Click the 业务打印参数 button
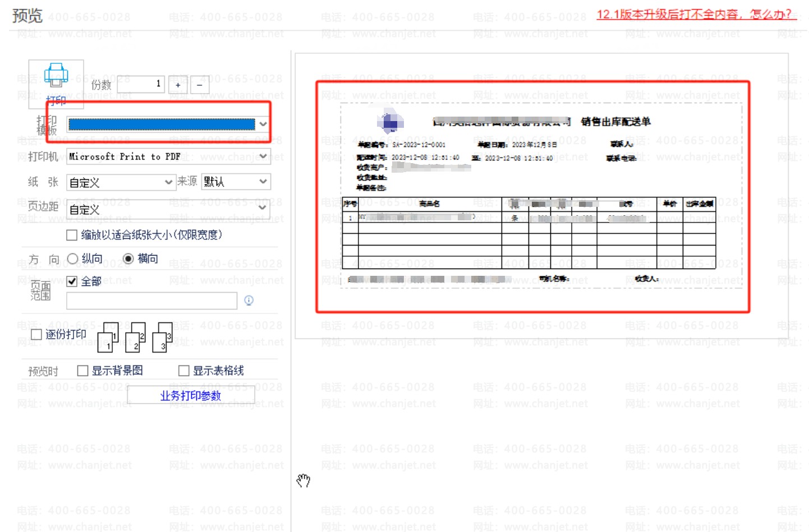The height and width of the screenshot is (532, 809). (191, 395)
